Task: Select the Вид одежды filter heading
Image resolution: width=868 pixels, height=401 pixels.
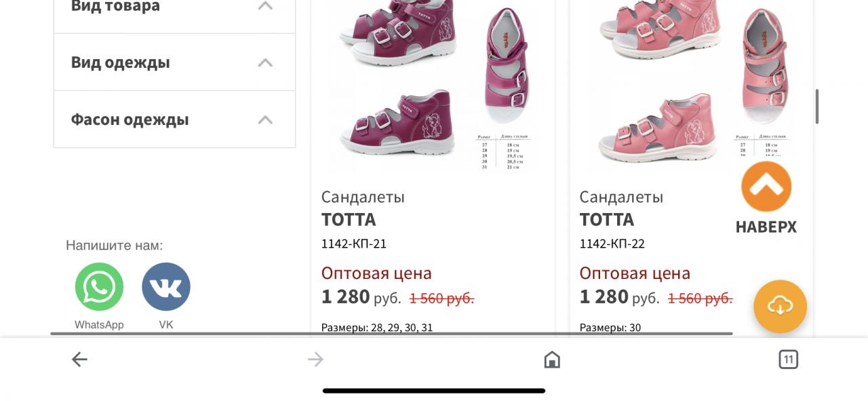Action: pyautogui.click(x=121, y=62)
